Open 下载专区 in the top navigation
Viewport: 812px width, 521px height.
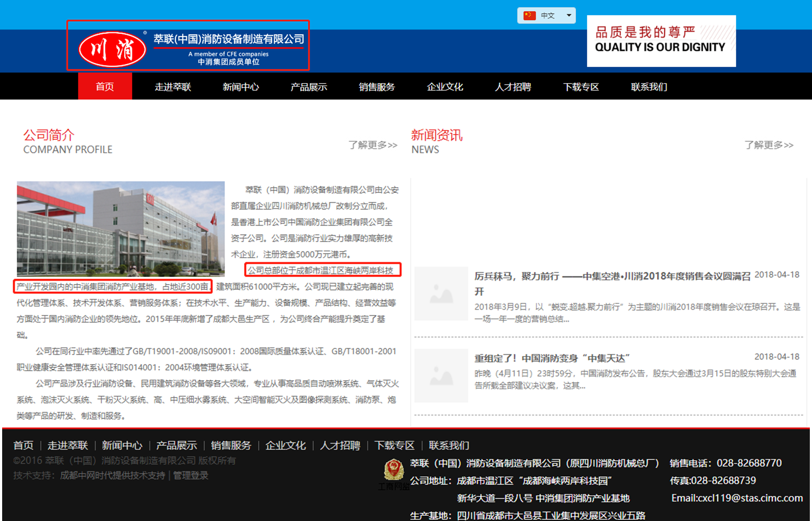(x=581, y=87)
